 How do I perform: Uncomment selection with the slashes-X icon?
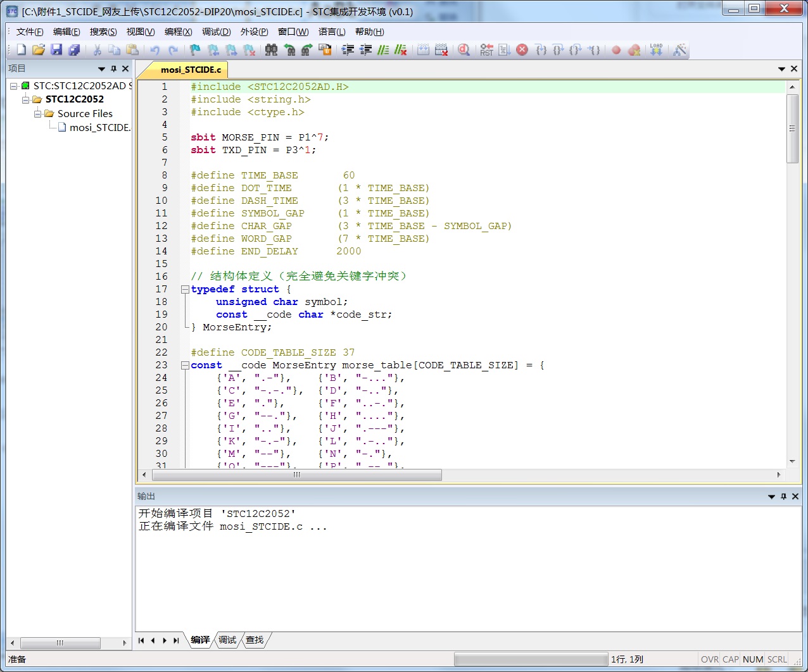[x=401, y=50]
